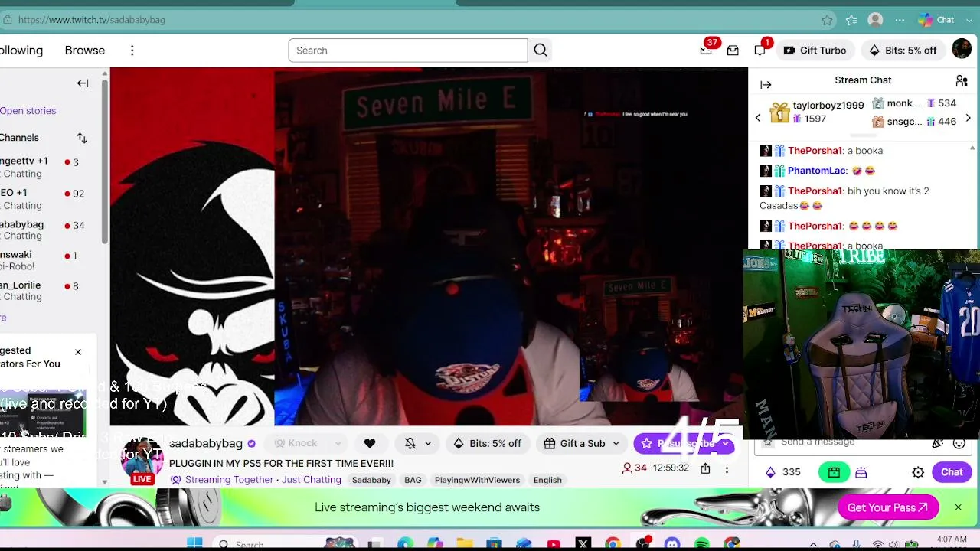
Task: Open the notifications inbox icon
Action: pos(733,51)
